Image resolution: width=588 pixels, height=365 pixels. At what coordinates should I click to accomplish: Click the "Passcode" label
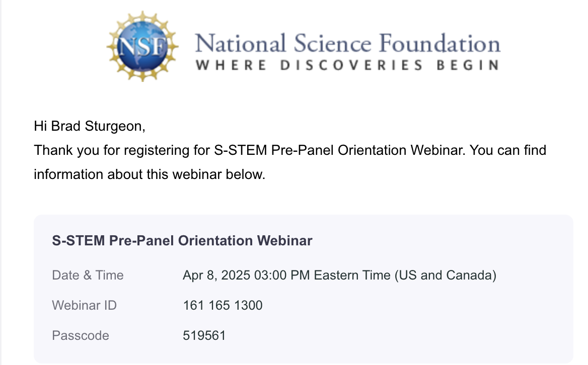click(x=81, y=335)
